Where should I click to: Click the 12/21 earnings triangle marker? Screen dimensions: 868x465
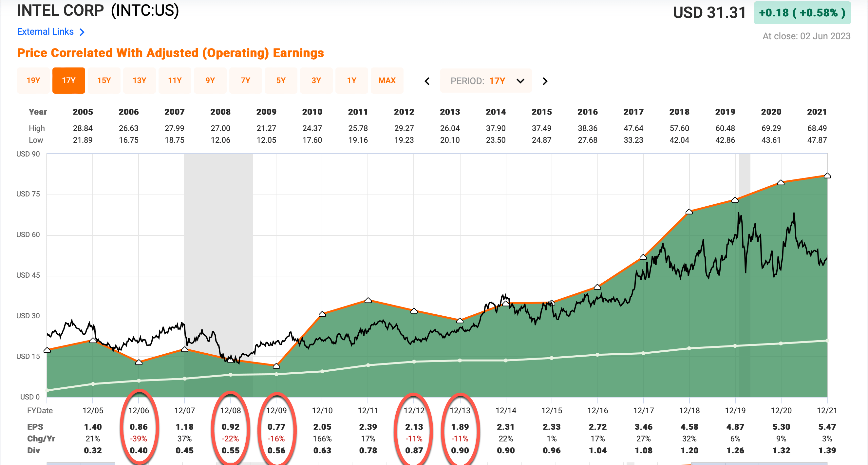[x=827, y=176]
